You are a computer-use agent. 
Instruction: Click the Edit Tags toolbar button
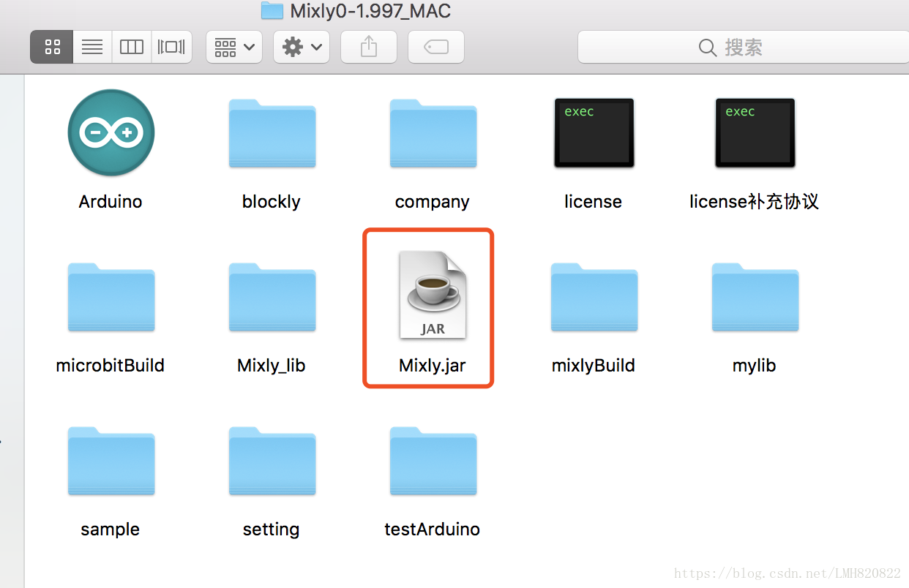[x=436, y=48]
